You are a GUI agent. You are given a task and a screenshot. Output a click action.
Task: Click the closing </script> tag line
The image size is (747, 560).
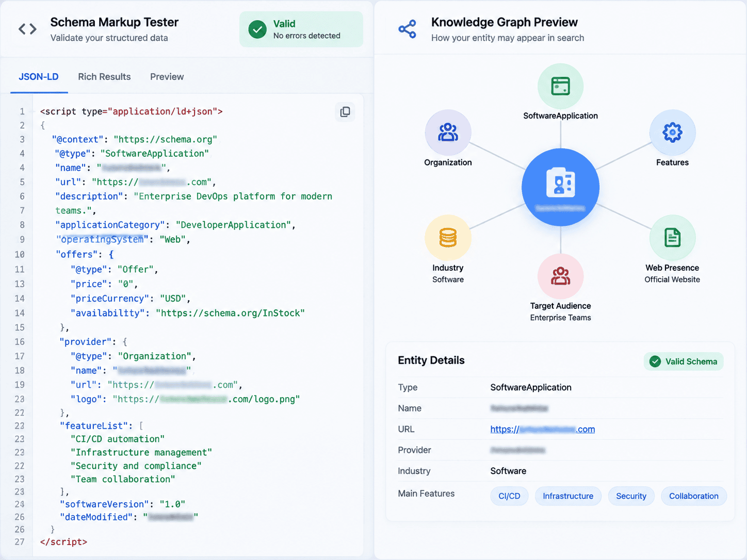63,541
